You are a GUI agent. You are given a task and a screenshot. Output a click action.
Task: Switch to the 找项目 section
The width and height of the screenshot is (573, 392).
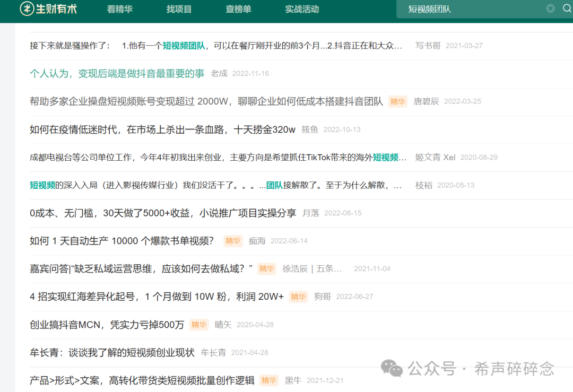click(x=179, y=9)
